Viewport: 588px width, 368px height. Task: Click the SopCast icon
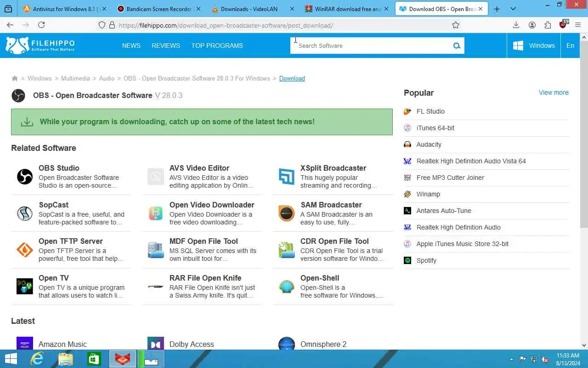coord(25,213)
